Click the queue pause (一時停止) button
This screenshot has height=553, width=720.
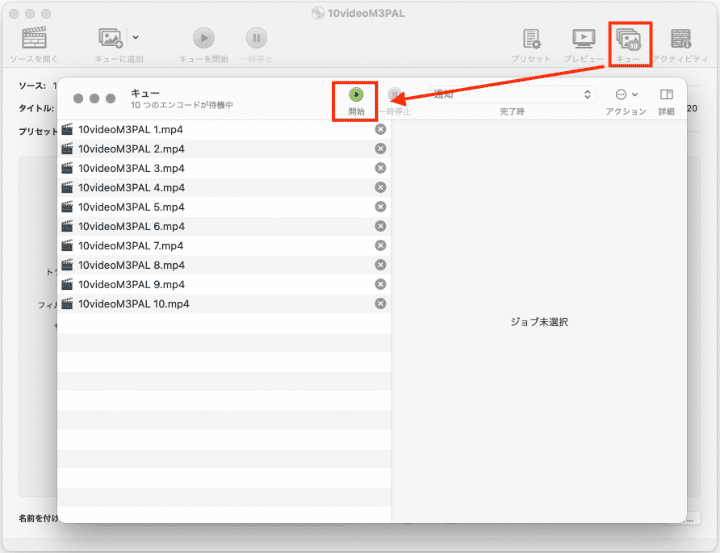(395, 95)
